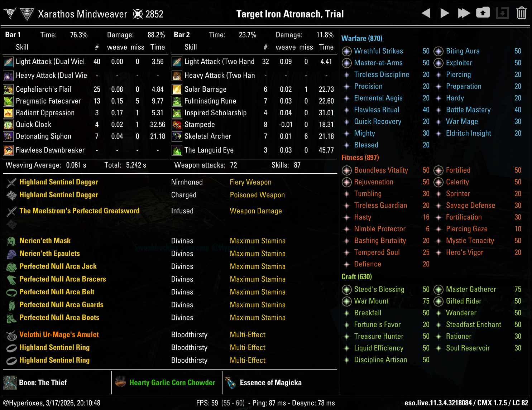Click the Wrathful Strikes slotted star icon
Screen dimensions: 532x410
346,51
